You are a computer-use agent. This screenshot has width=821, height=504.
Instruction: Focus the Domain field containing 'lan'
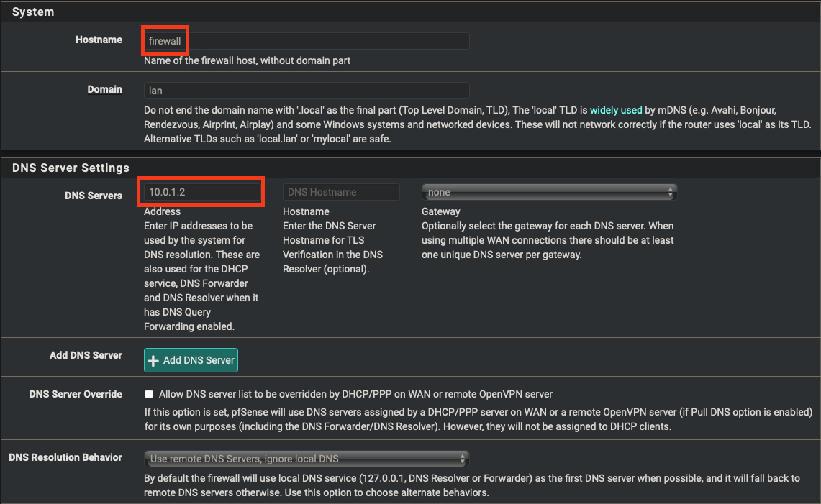[306, 91]
